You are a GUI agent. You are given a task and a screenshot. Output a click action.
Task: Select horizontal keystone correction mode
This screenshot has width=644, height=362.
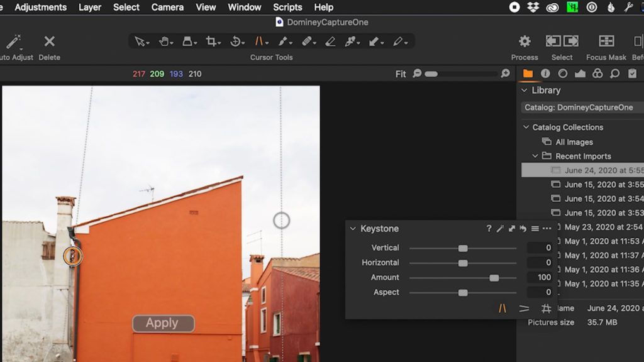pos(523,308)
